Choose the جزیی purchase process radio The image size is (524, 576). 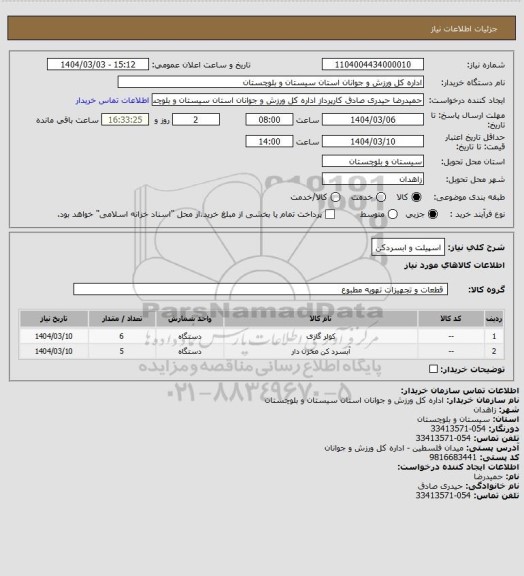[433, 214]
